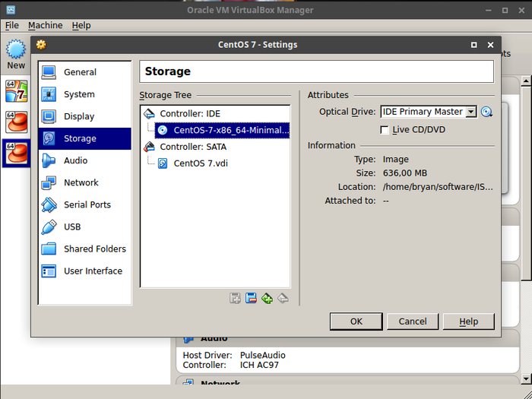Image resolution: width=532 pixels, height=399 pixels.
Task: Click the SATA controller icon
Action: pyautogui.click(x=149, y=147)
